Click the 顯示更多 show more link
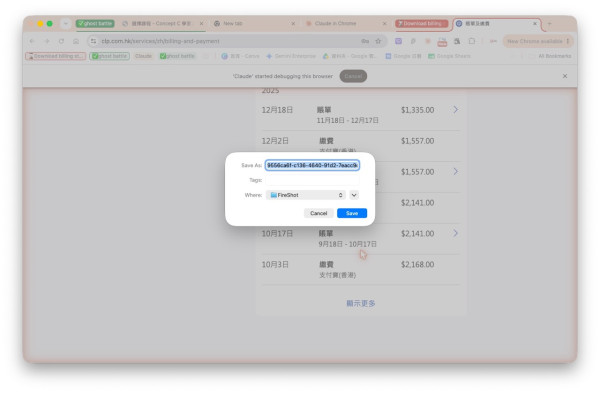The image size is (600, 393). (360, 303)
